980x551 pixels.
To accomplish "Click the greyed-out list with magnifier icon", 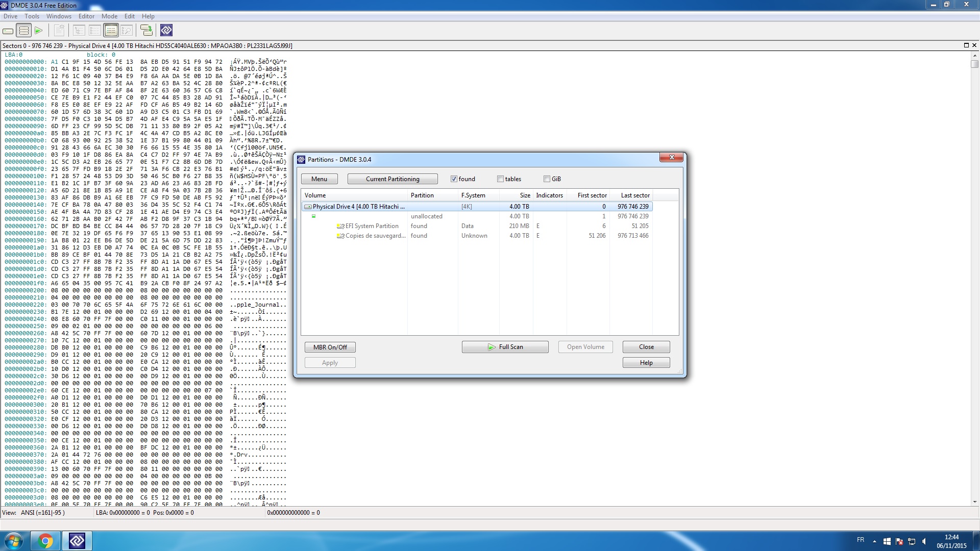I will point(127,31).
